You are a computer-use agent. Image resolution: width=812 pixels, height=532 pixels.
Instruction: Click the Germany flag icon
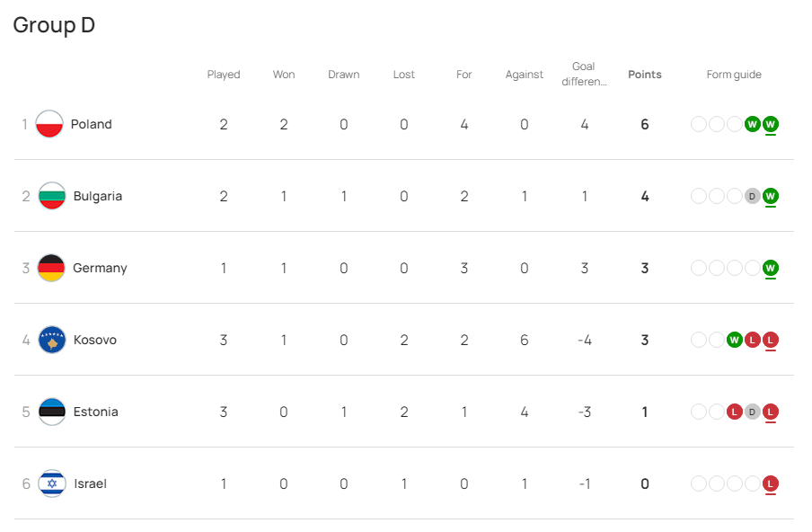(x=51, y=268)
